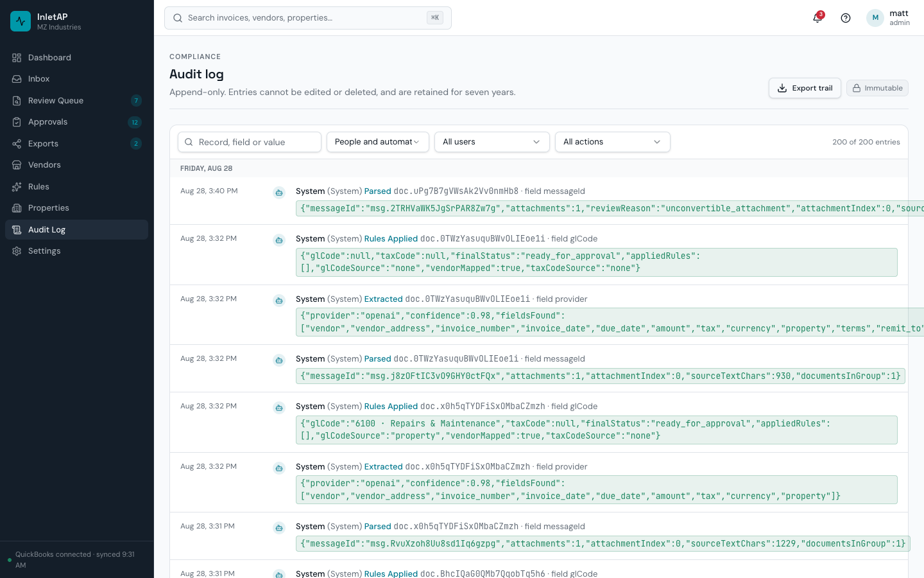Click the 'Extracted' action for doc.x0h5qTYDFiSxOMbaCZmzh
This screenshot has width=924, height=578.
coord(384,466)
